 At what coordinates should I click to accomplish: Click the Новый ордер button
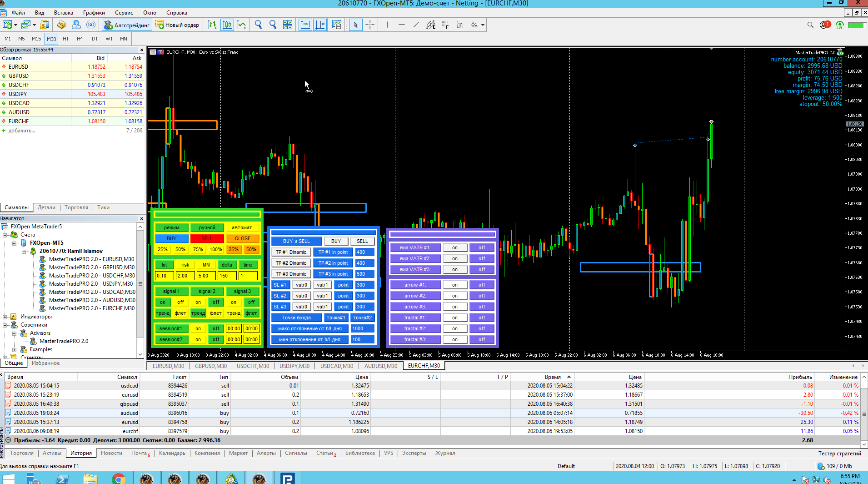coord(178,25)
